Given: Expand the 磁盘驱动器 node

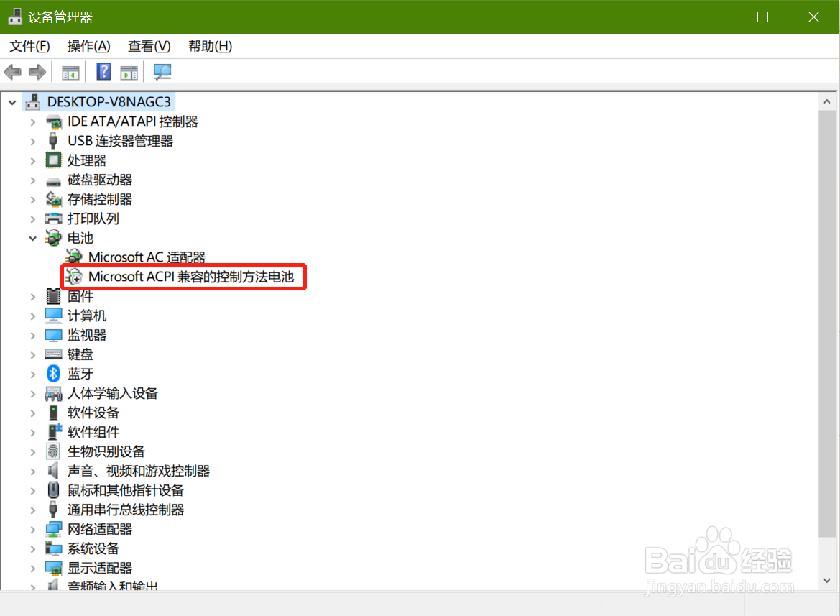Looking at the screenshot, I should tap(32, 180).
